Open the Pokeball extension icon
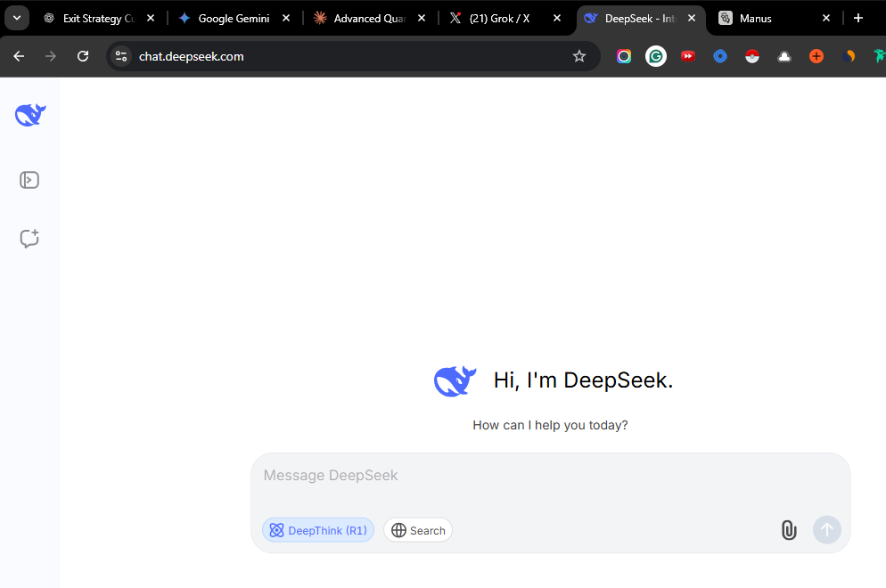 pyautogui.click(x=752, y=56)
